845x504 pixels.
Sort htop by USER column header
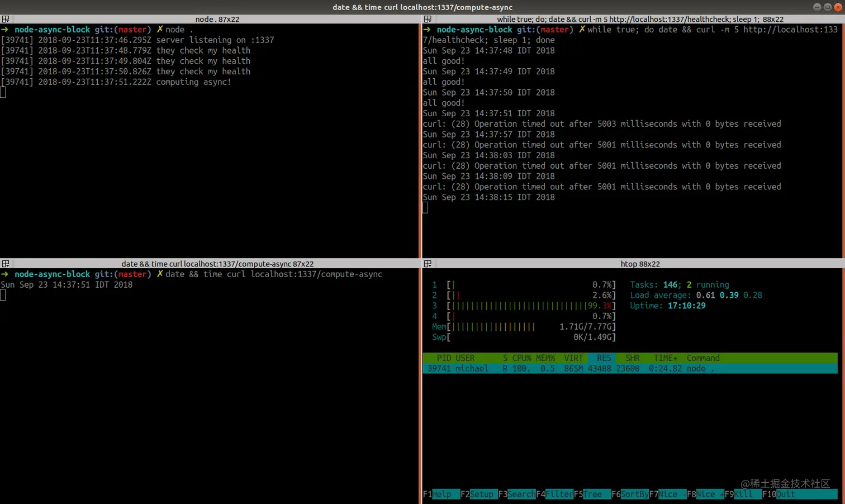(465, 358)
